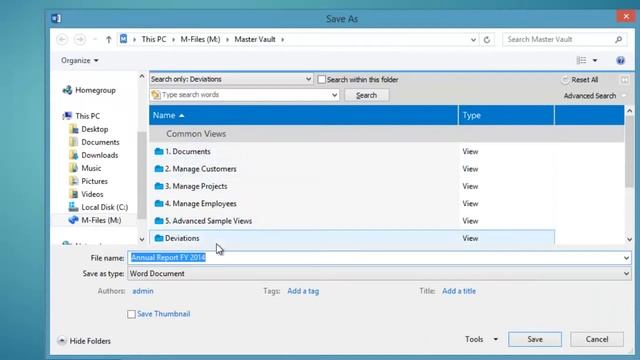Select This PC in the address breadcrumb

coord(154,39)
